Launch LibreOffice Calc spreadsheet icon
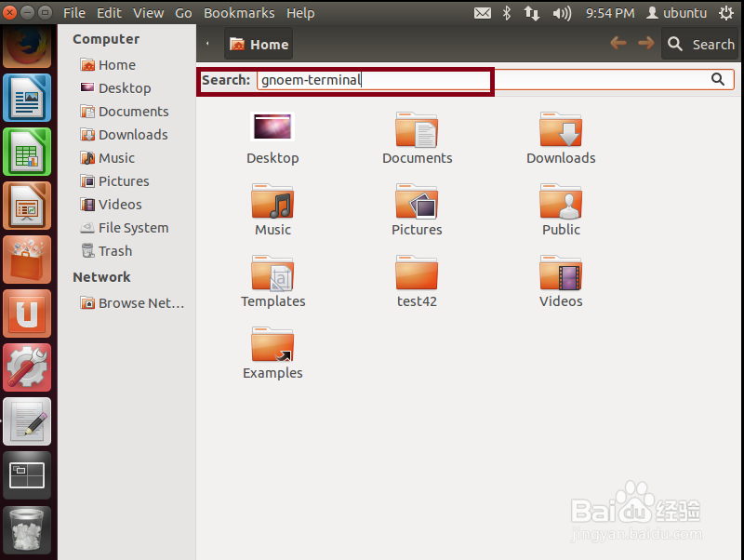 tap(27, 152)
